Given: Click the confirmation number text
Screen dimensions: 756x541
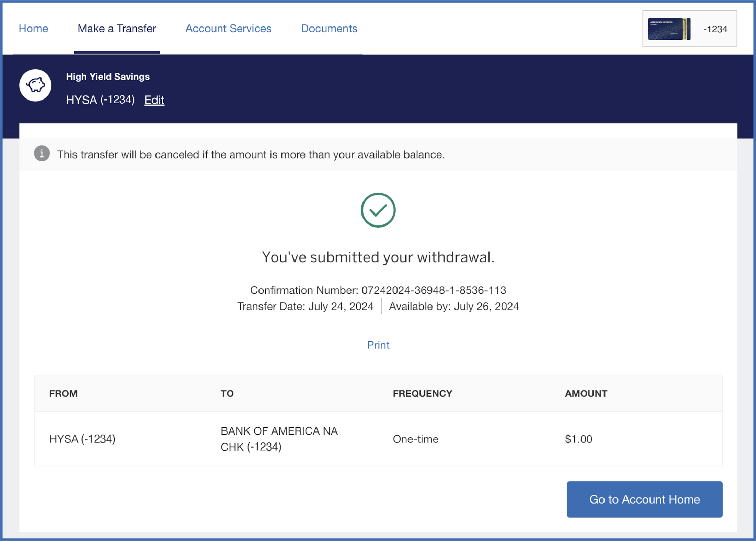Looking at the screenshot, I should pyautogui.click(x=378, y=290).
